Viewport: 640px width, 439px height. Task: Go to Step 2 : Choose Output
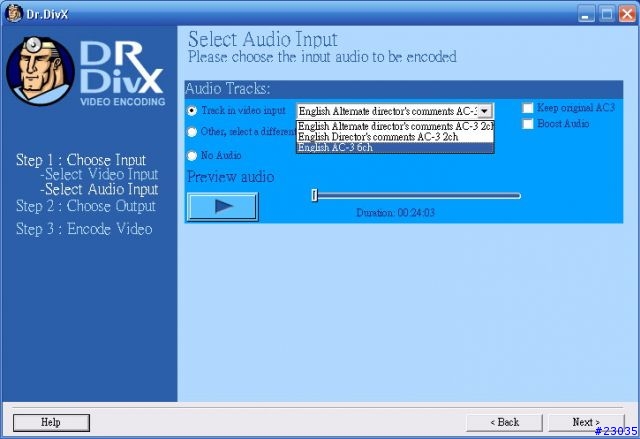click(86, 206)
